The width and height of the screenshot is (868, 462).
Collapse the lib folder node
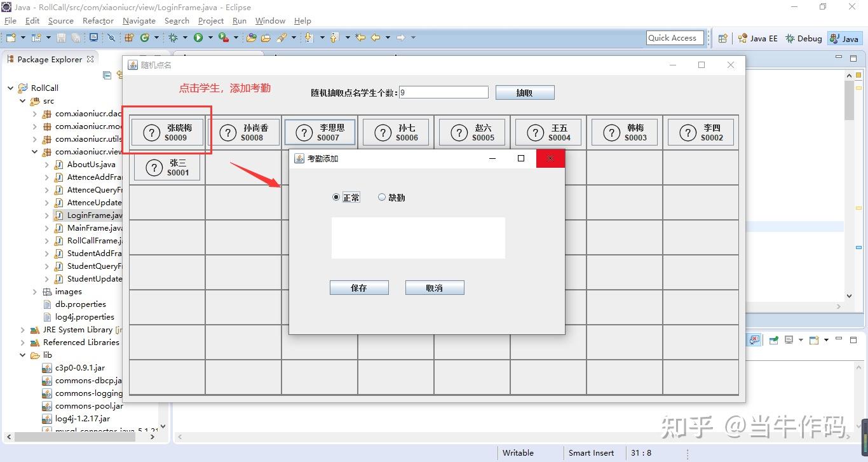(22, 355)
